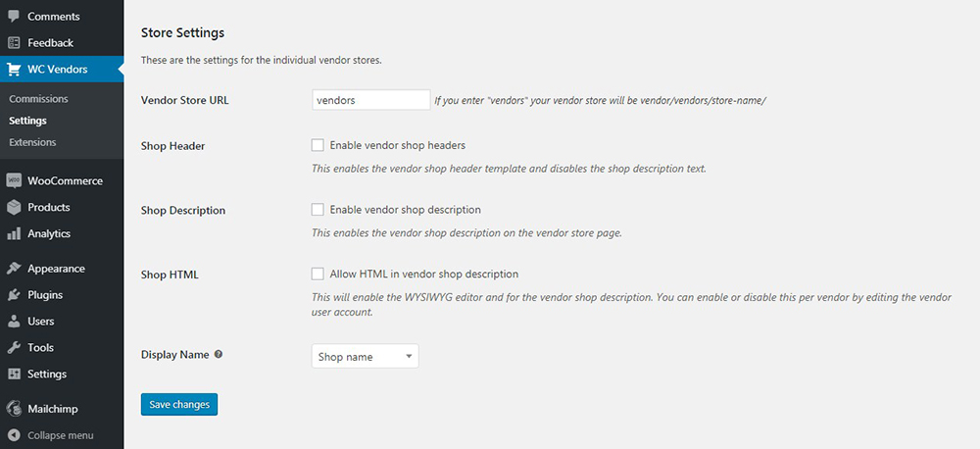Click the Feedback form icon
The height and width of the screenshot is (449, 980).
point(14,43)
